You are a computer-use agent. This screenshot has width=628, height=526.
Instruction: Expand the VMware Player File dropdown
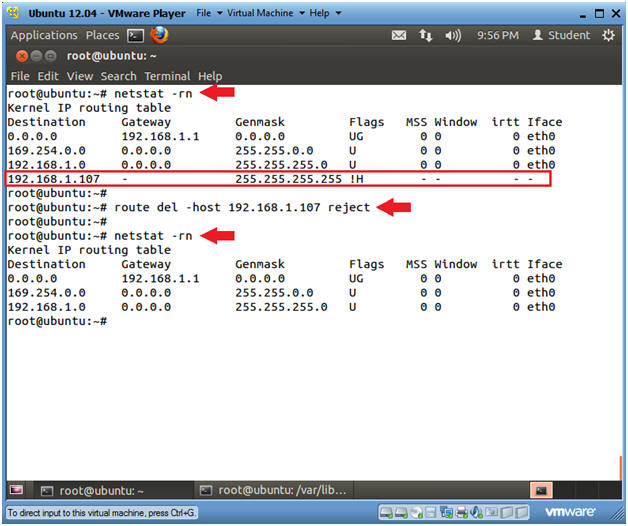209,13
